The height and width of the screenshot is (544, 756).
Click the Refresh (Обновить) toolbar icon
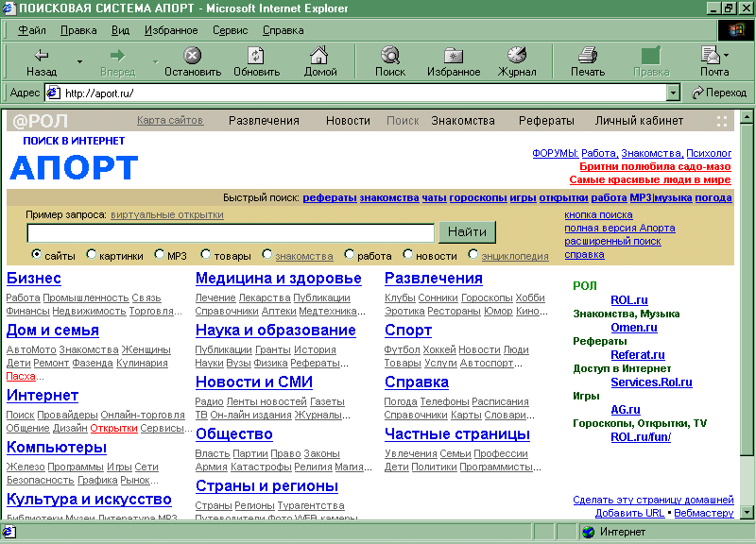pos(256,56)
